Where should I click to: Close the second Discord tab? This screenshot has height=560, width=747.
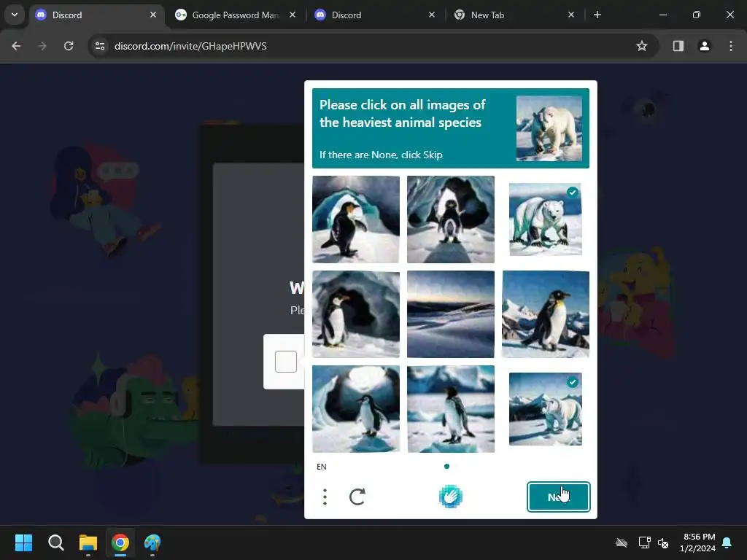432,15
